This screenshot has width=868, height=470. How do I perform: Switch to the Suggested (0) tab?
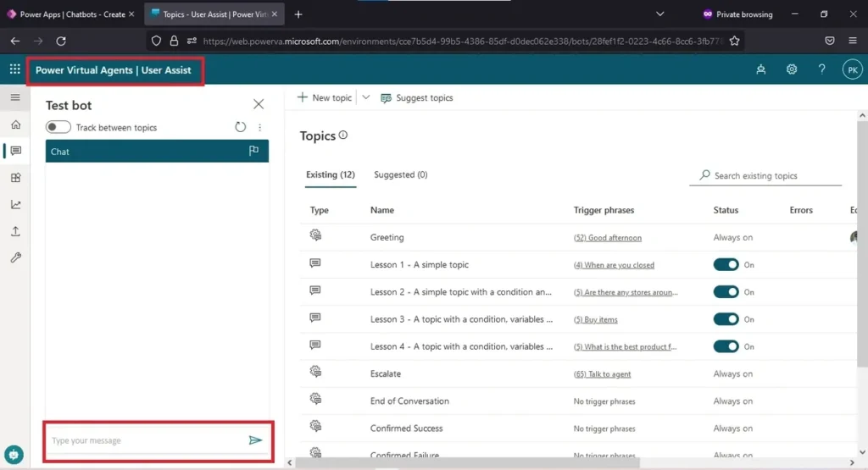pyautogui.click(x=401, y=174)
